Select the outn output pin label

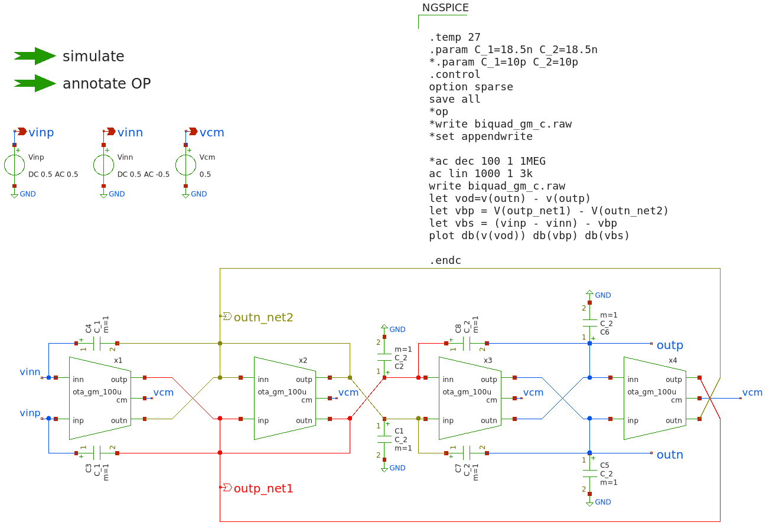point(669,455)
